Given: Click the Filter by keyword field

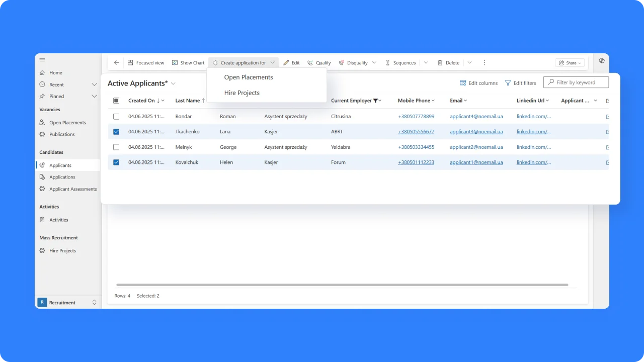Looking at the screenshot, I should click(x=580, y=82).
